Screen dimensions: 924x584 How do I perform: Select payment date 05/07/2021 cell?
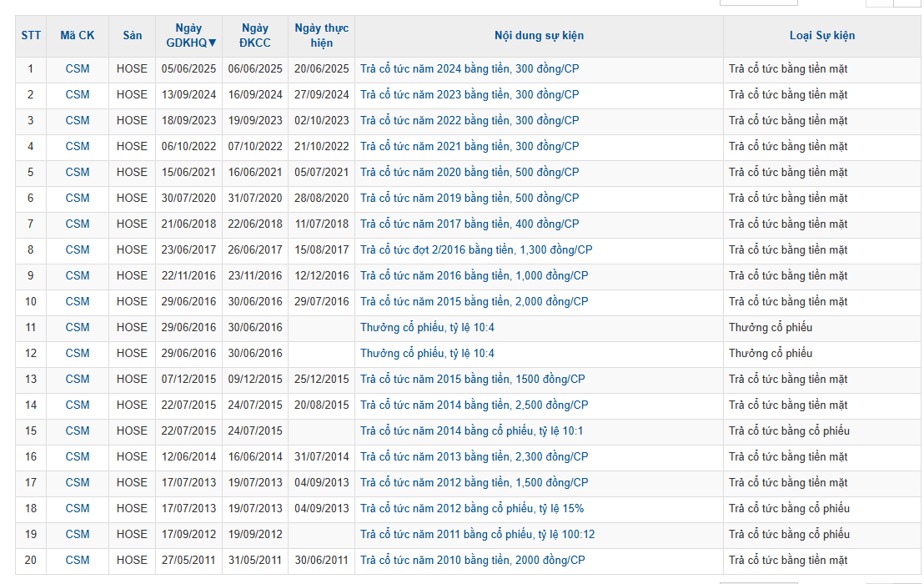click(322, 173)
